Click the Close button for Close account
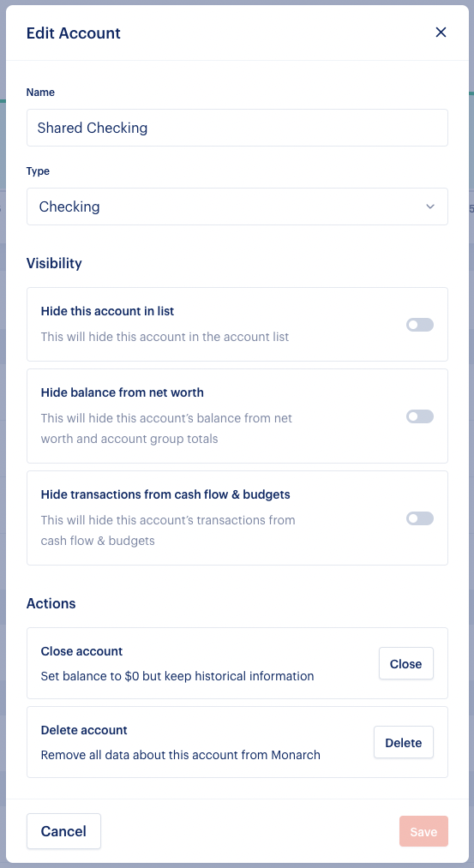 point(406,664)
